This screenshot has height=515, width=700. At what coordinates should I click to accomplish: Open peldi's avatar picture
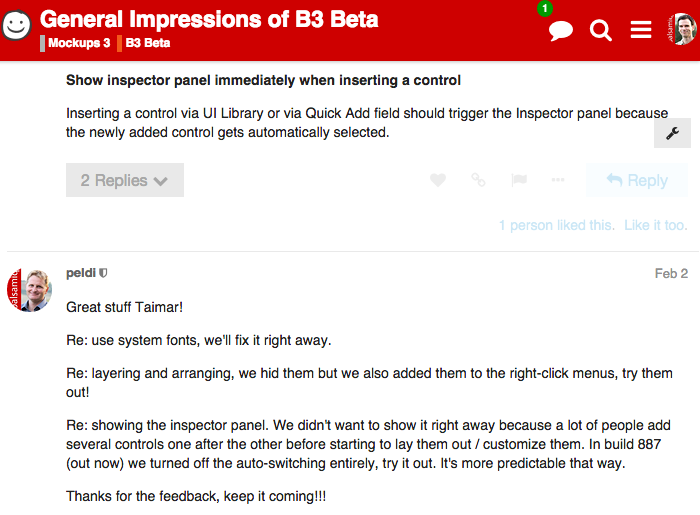30,289
